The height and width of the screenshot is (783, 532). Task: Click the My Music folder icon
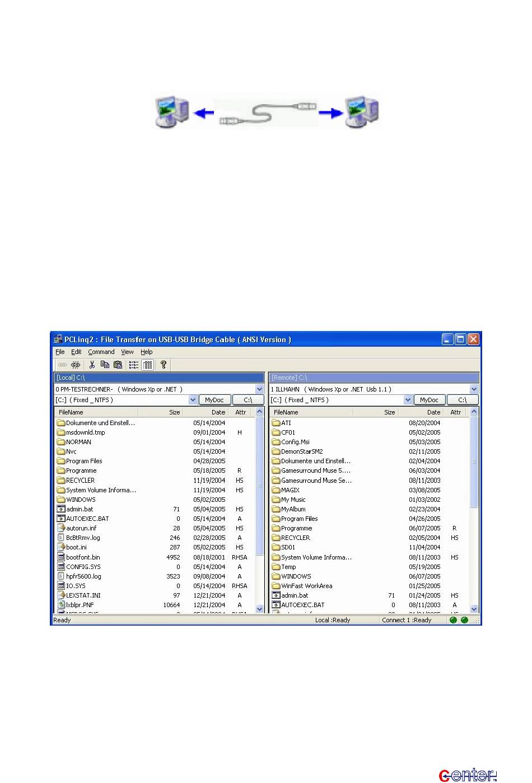(276, 500)
